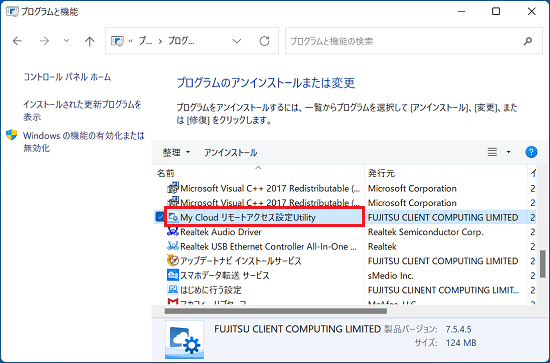This screenshot has width=550, height=363.
Task: Click the view layout icon
Action: click(492, 152)
